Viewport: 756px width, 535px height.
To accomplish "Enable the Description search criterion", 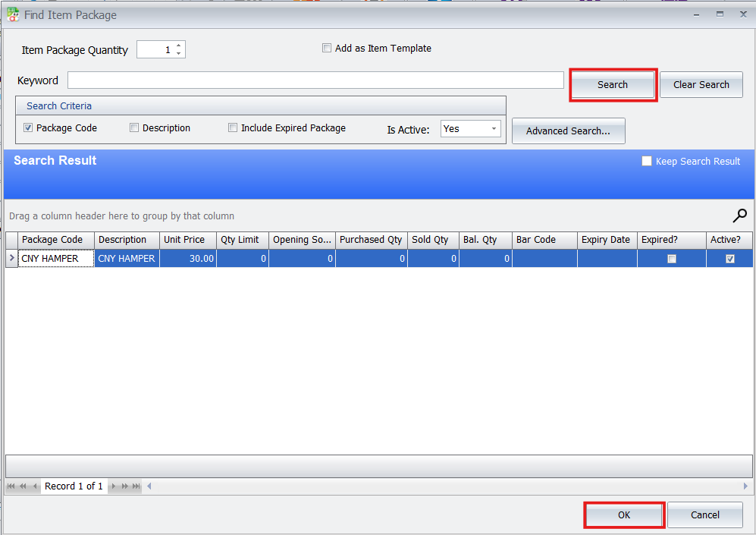I will (x=134, y=127).
